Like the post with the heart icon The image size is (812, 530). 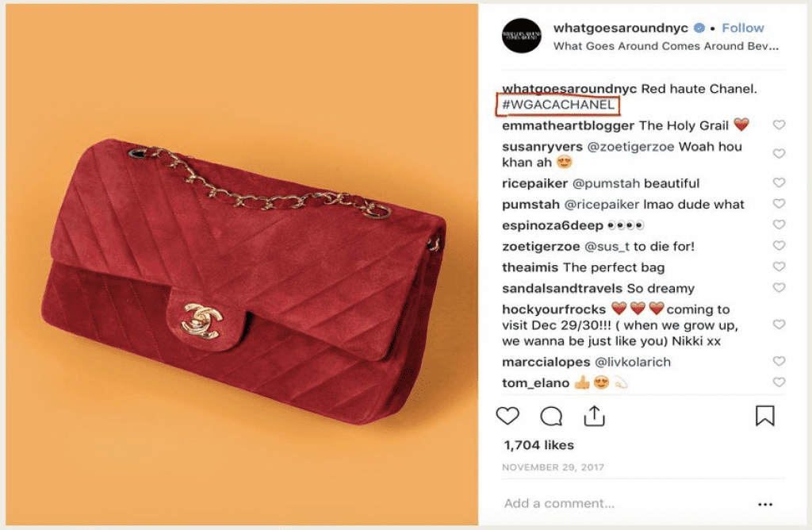pyautogui.click(x=507, y=416)
